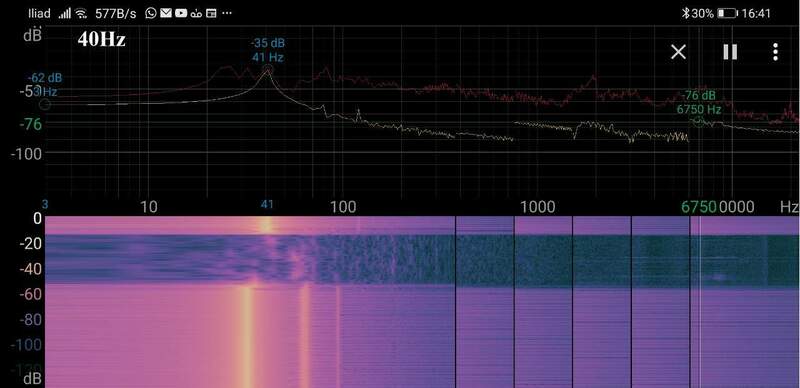The width and height of the screenshot is (800, 388).
Task: Tap the Hz unit label on frequency axis
Action: [788, 207]
